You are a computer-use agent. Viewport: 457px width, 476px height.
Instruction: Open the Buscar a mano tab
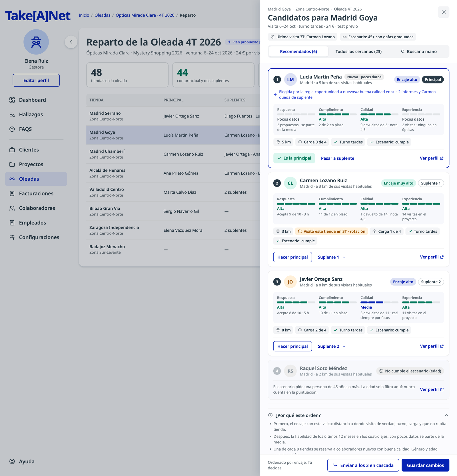coord(419,51)
